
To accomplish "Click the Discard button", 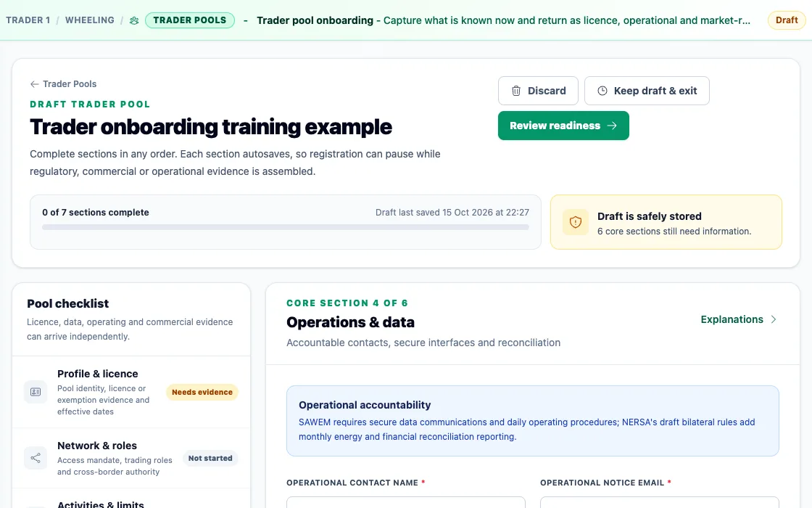I will (x=538, y=91).
